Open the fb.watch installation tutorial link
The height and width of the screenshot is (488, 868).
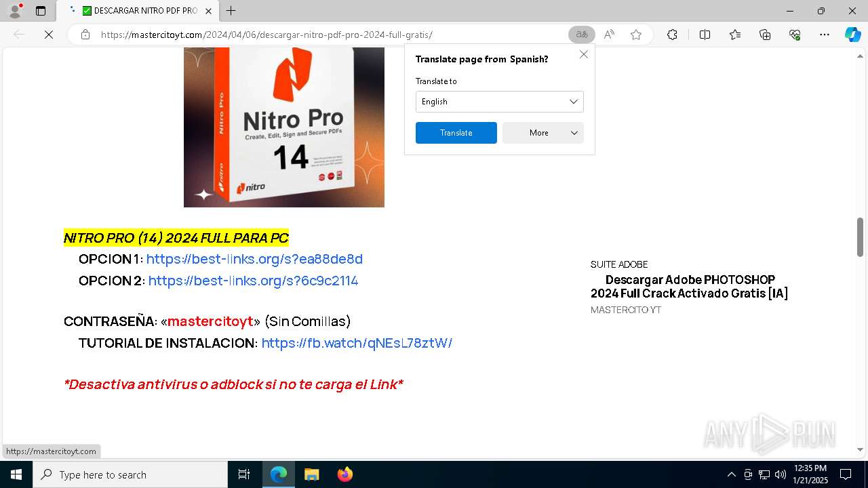[x=357, y=343]
